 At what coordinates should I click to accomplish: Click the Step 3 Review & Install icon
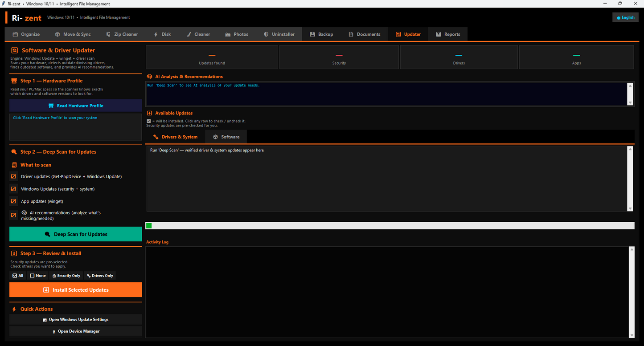(14, 253)
